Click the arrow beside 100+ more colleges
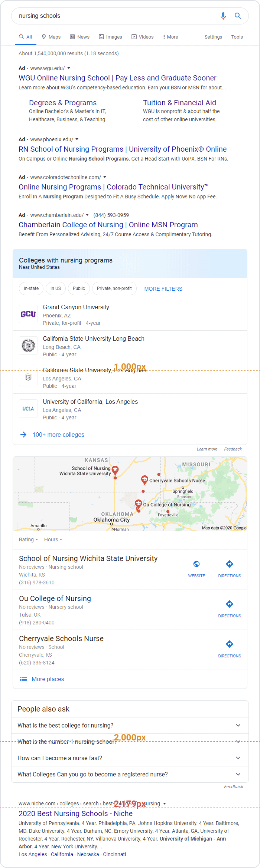This screenshot has width=260, height=868. pos(23,435)
